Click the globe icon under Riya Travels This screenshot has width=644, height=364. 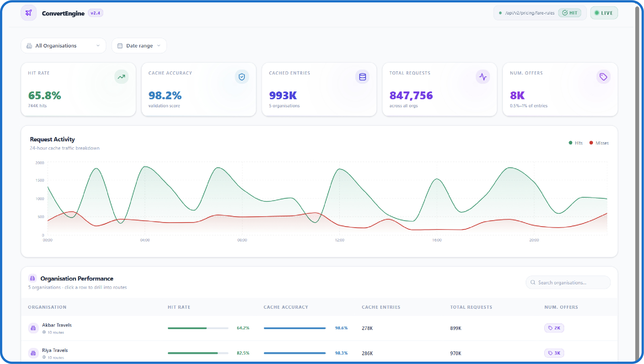[x=44, y=357]
